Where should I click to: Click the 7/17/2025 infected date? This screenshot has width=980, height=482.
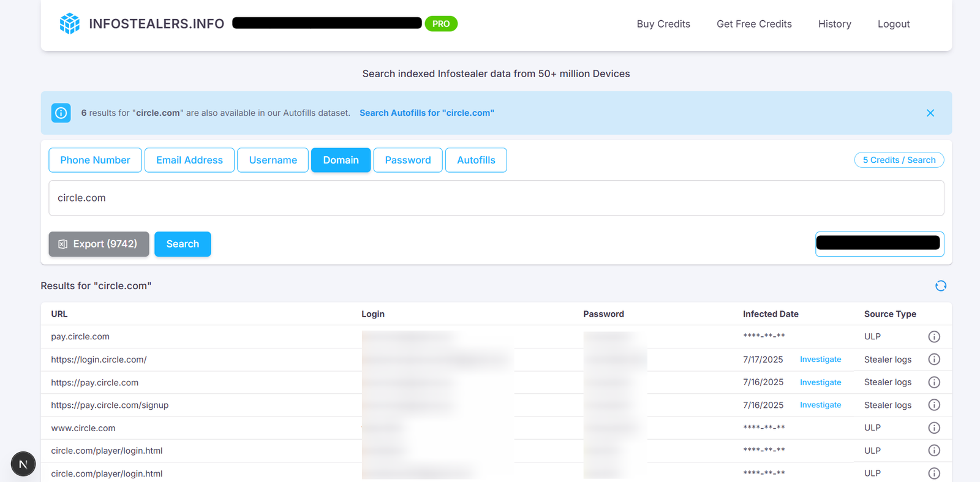(x=763, y=360)
